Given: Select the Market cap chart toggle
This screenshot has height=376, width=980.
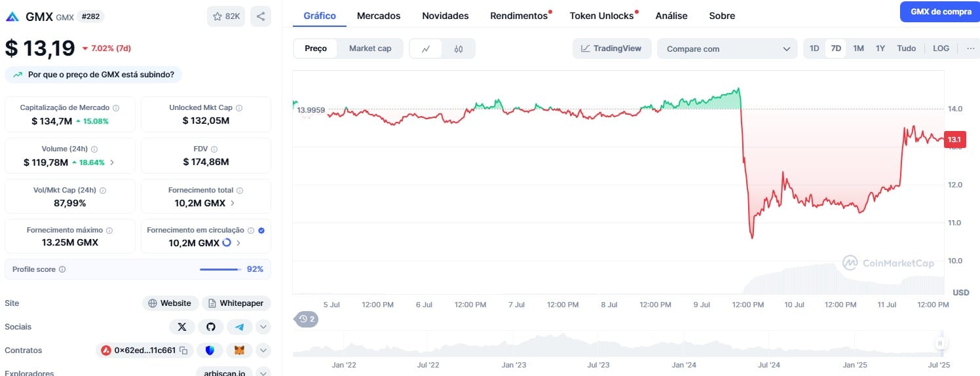Looking at the screenshot, I should (370, 48).
